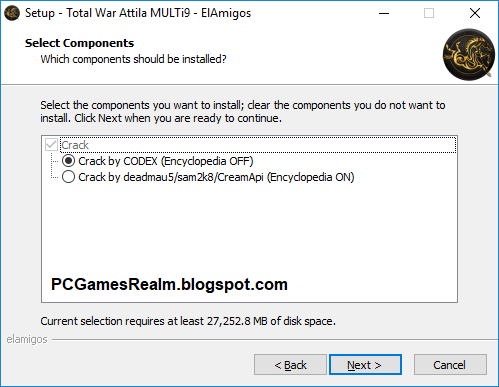Minimize the setup window
This screenshot has width=499, height=387.
coord(384,13)
